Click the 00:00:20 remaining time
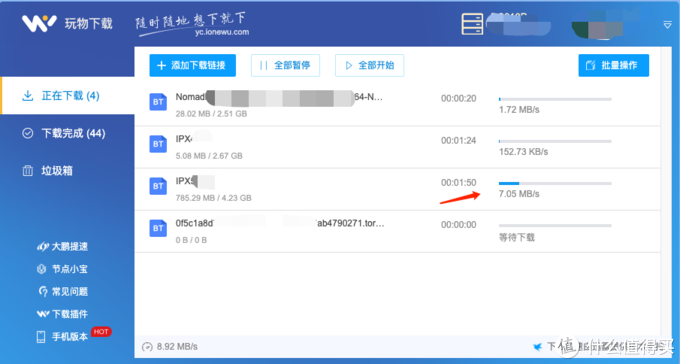The image size is (680, 364). (458, 98)
